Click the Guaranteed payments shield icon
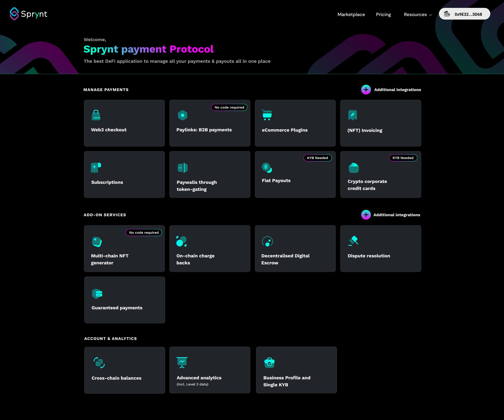The image size is (504, 420). click(x=97, y=294)
